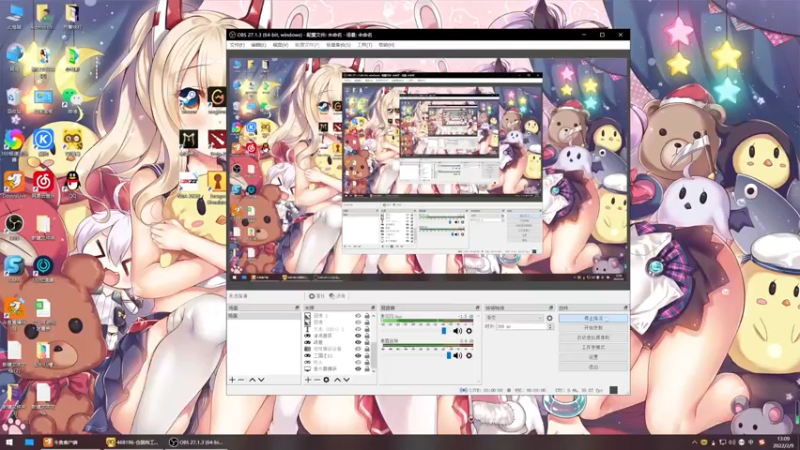800x450 pixels.
Task: Click the remove scene minus icon
Action: pyautogui.click(x=241, y=380)
